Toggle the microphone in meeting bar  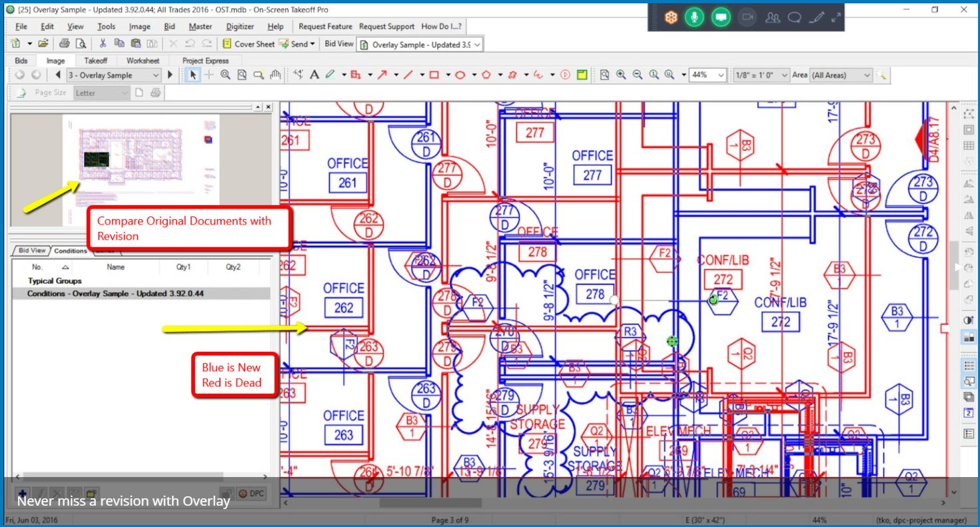tap(695, 17)
